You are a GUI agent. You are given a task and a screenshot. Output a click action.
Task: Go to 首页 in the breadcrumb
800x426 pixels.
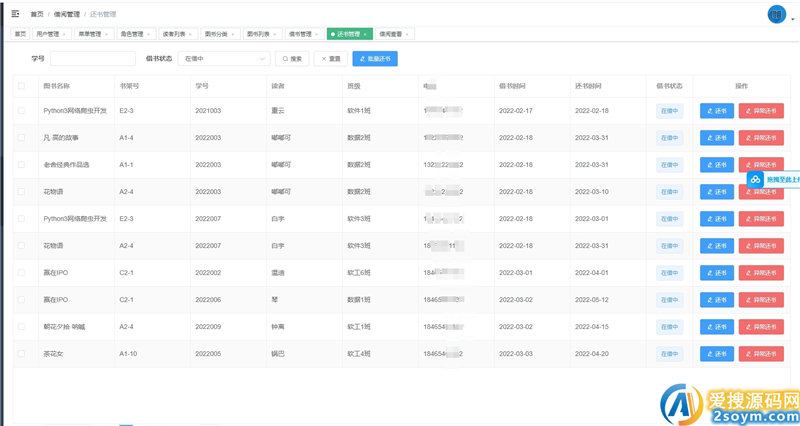37,14
